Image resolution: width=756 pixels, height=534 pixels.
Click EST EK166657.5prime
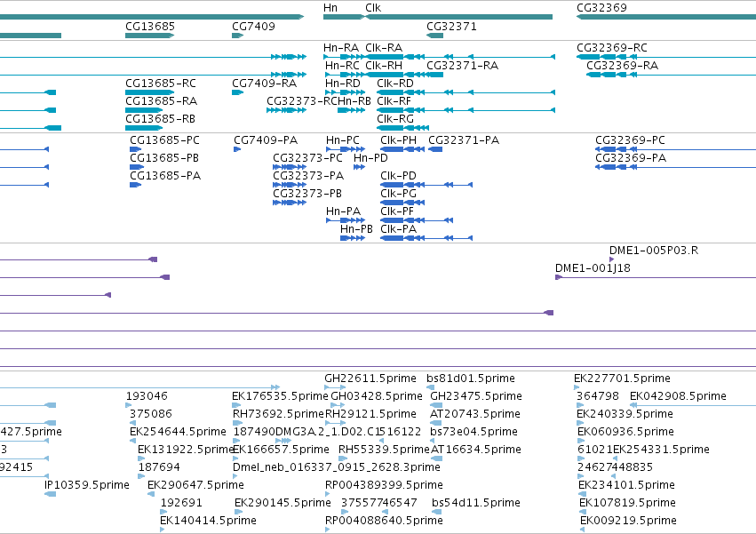(281, 450)
